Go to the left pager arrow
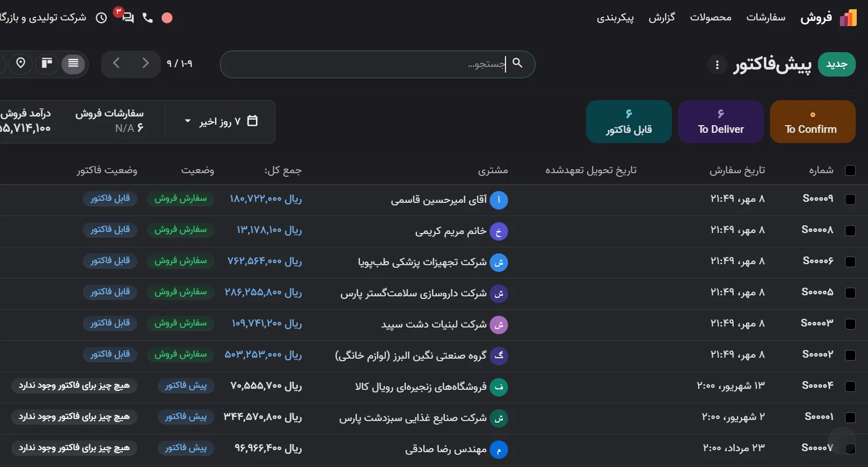The width and height of the screenshot is (868, 467). [x=116, y=63]
